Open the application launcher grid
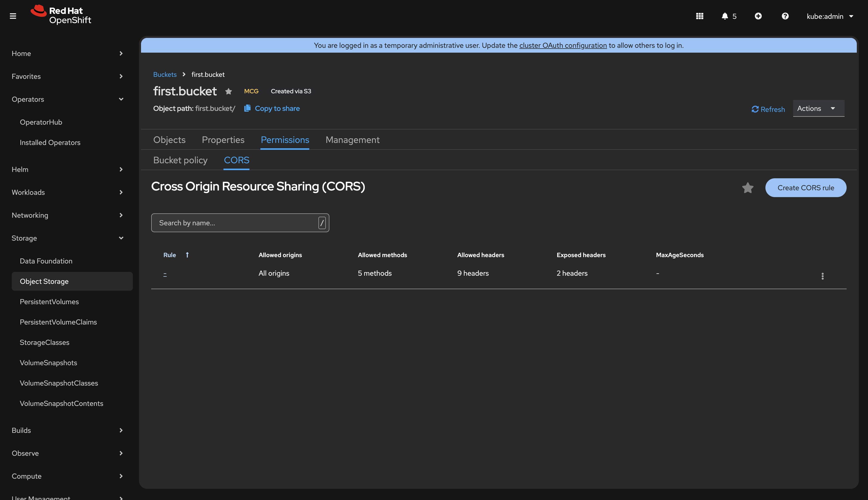Screen dimensions: 868x500 coord(699,16)
